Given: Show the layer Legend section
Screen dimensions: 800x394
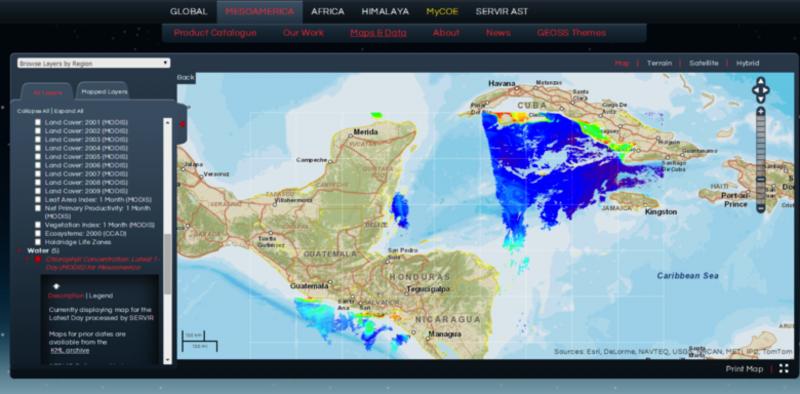Looking at the screenshot, I should (x=101, y=296).
